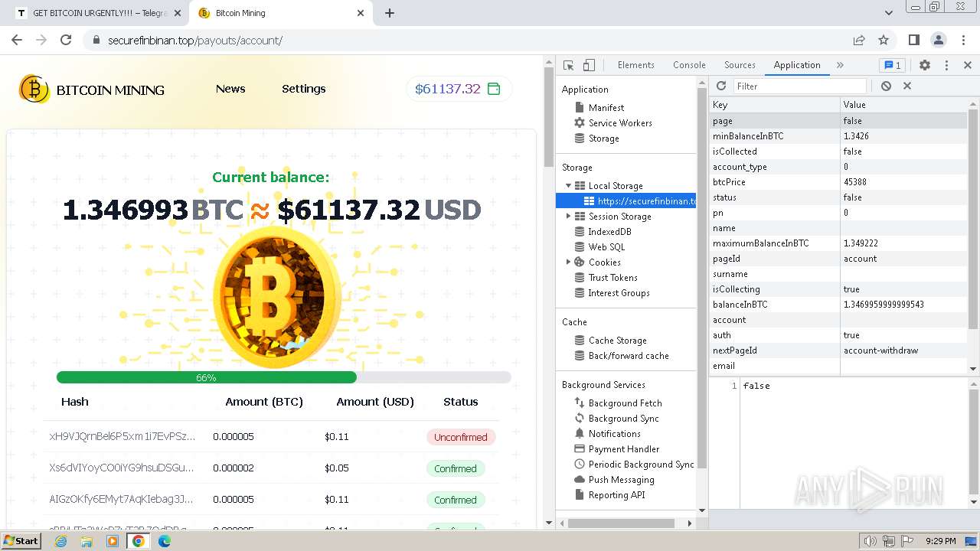Click the 66% mining progress bar
The image size is (980, 551).
(x=284, y=377)
